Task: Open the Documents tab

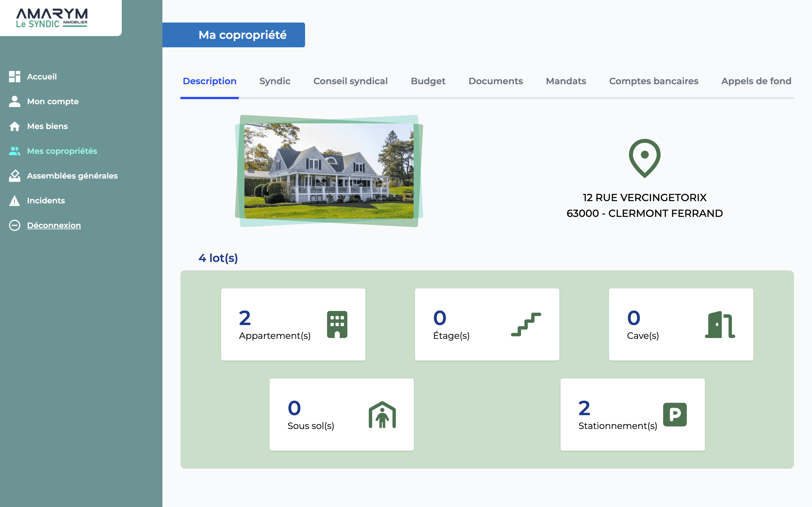Action: pos(495,81)
